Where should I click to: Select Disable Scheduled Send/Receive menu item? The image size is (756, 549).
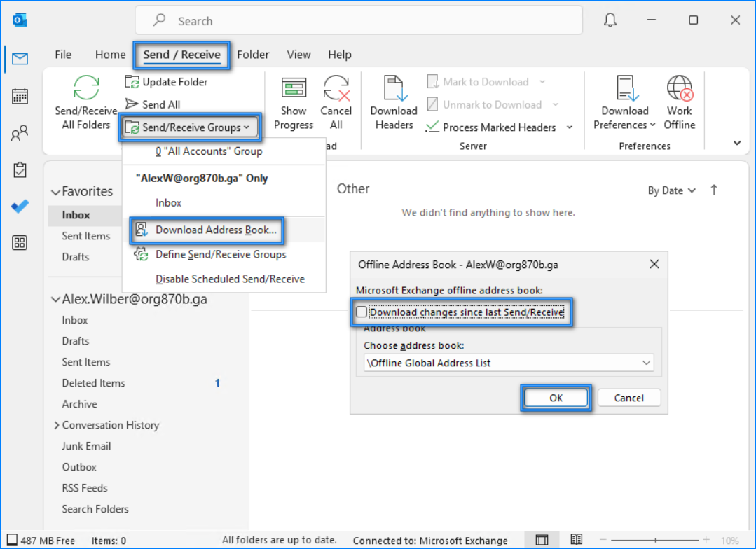click(x=225, y=279)
